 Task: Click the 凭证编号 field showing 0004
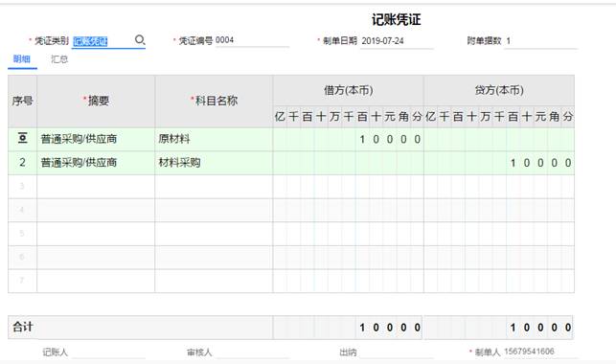point(252,40)
